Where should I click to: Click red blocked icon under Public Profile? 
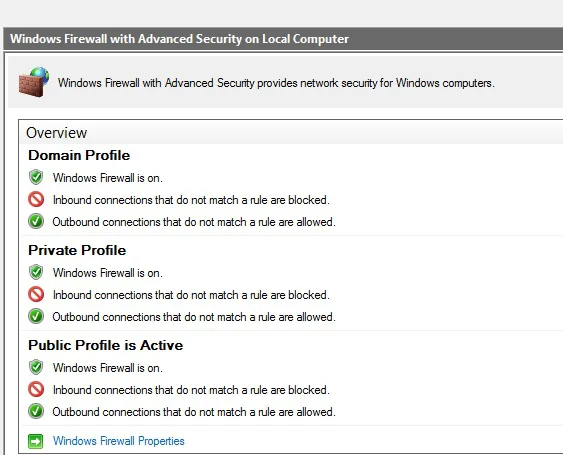(x=36, y=389)
